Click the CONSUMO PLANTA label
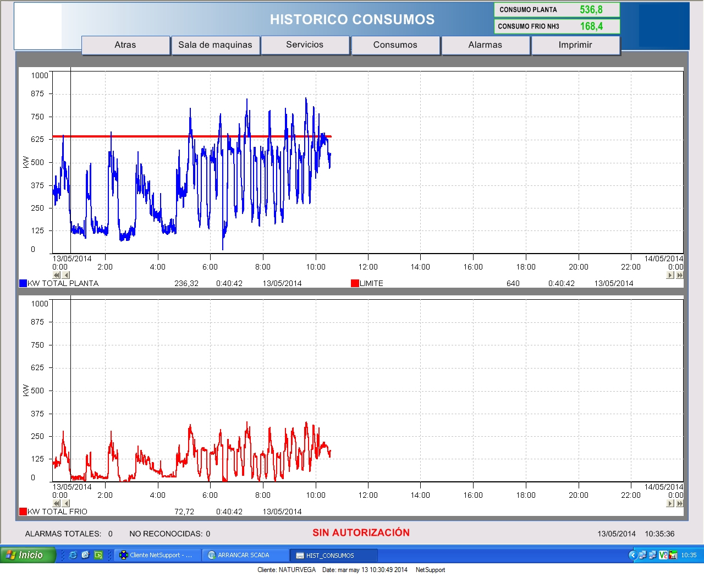 528,10
